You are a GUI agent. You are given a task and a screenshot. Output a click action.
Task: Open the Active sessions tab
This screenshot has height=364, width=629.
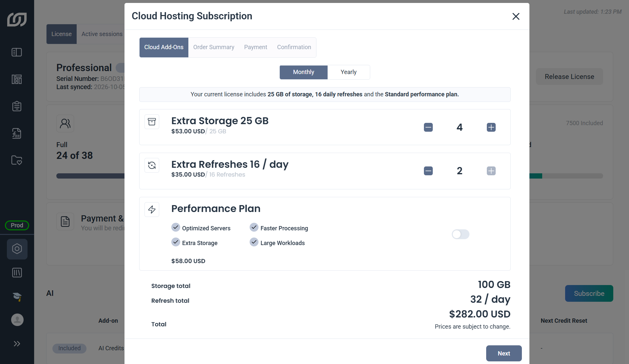coord(102,34)
